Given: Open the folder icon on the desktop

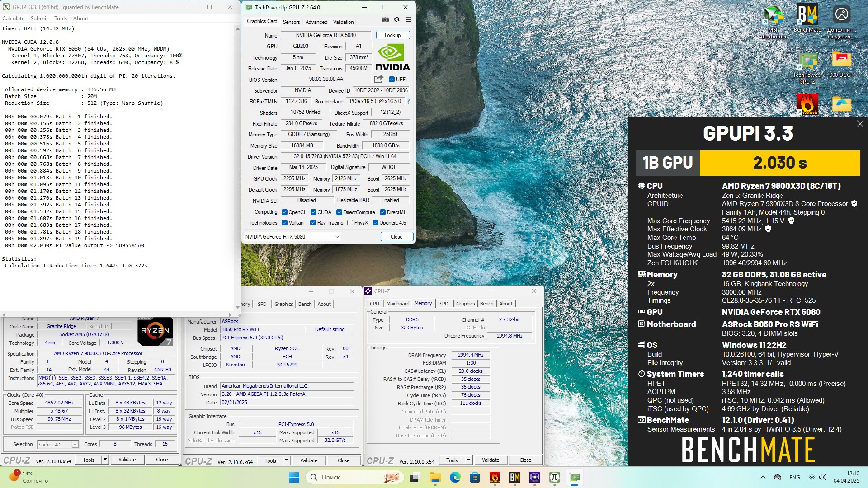Looking at the screenshot, I should click(841, 104).
